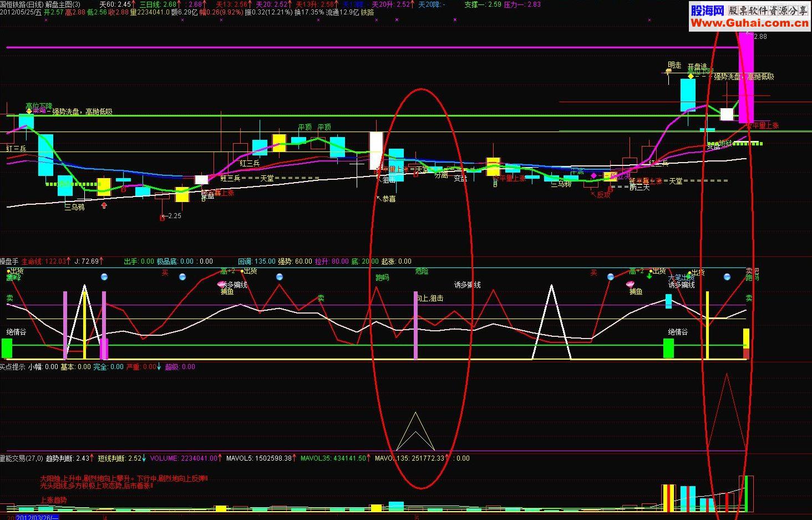The image size is (812, 520).
Task: Click the amplitude value 振0.32(12.21%)
Action: (x=268, y=12)
